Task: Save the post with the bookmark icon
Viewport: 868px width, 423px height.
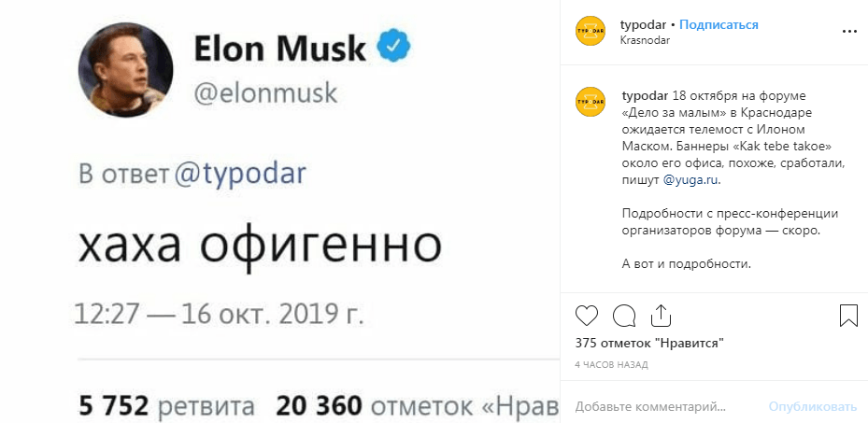Action: click(x=848, y=315)
